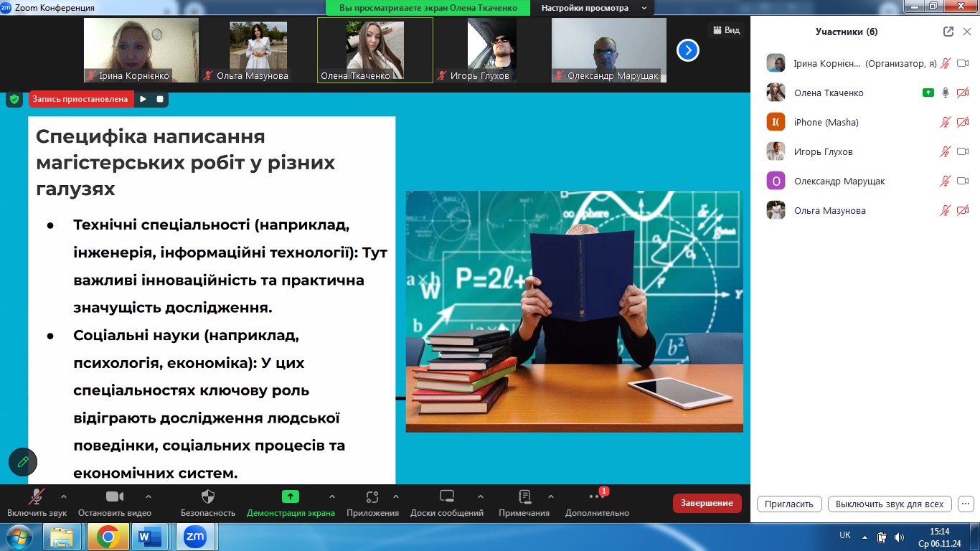Click the green encryption shield icon
Screen dimensions: 980x551
click(14, 99)
